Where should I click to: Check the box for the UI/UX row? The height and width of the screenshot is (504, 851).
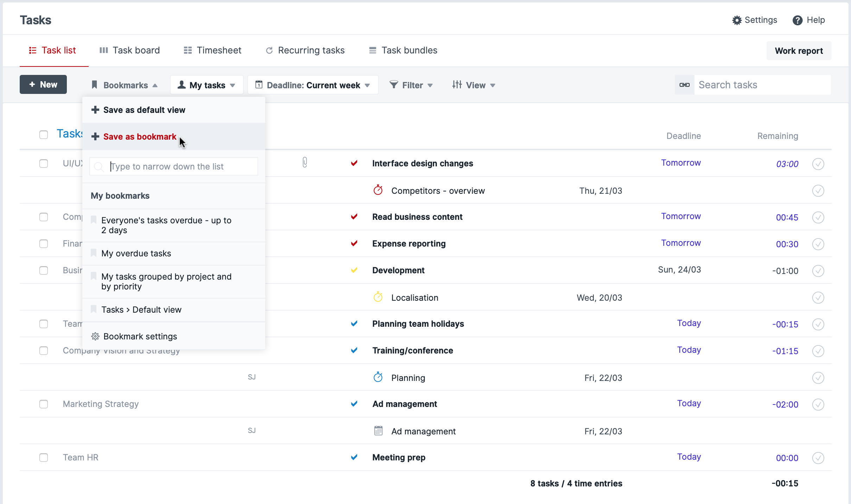pyautogui.click(x=44, y=164)
